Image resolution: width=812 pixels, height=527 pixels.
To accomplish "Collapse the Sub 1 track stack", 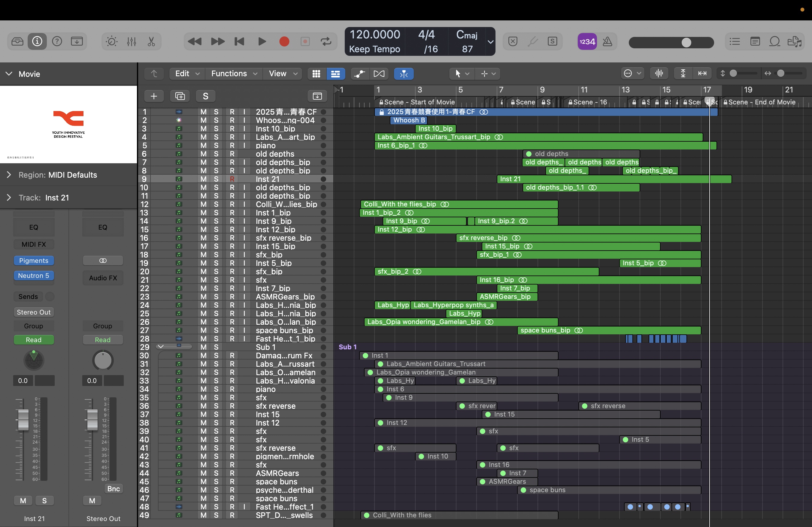I will 161,347.
